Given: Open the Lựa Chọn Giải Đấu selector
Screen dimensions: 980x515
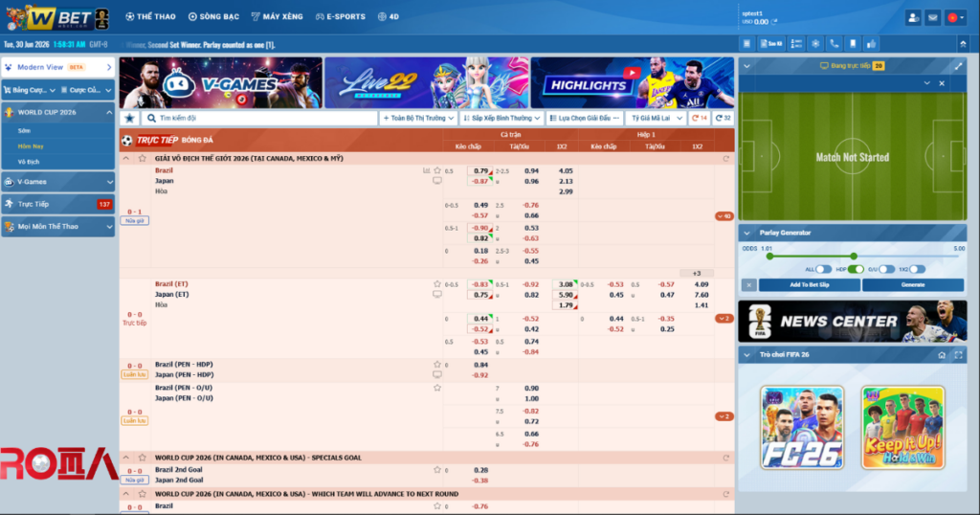Looking at the screenshot, I should point(585,118).
